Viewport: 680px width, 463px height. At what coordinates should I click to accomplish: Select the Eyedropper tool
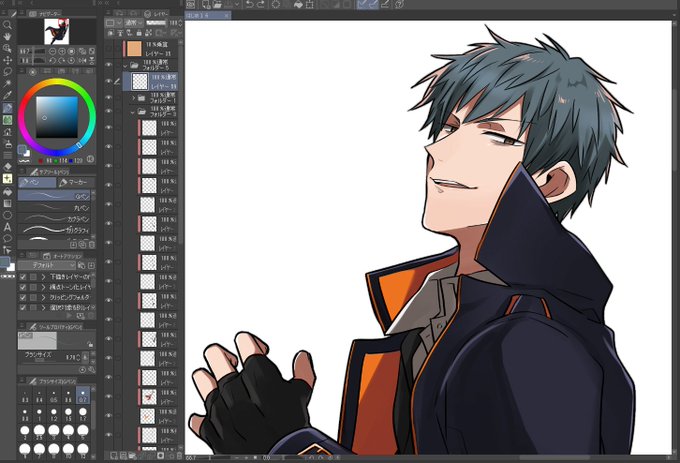coord(7,95)
